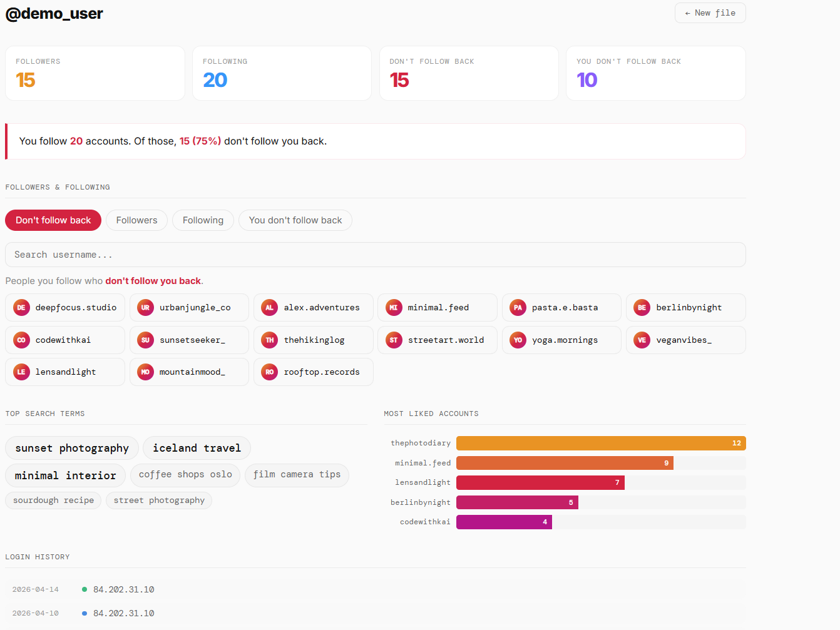Click the 2026-04-10 login history date

click(36, 613)
